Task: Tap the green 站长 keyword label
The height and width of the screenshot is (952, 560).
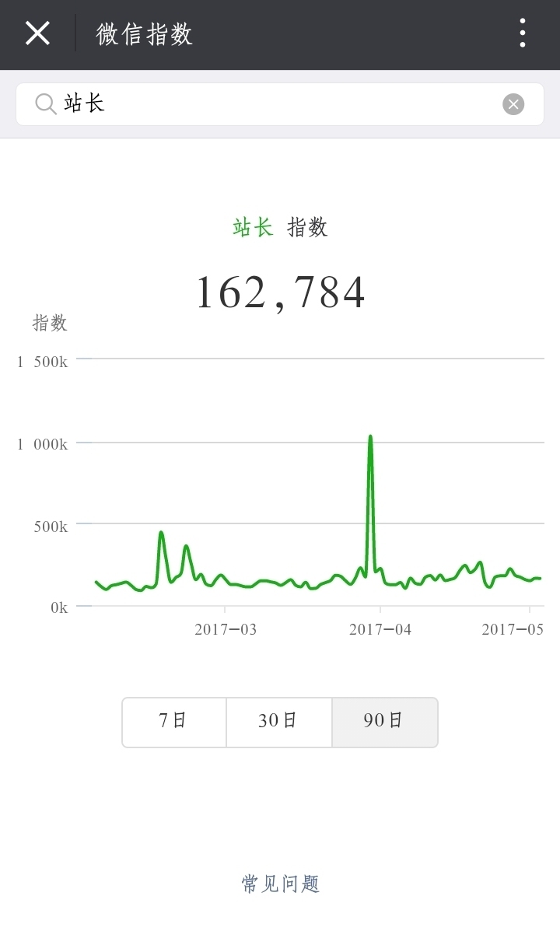Action: click(253, 227)
